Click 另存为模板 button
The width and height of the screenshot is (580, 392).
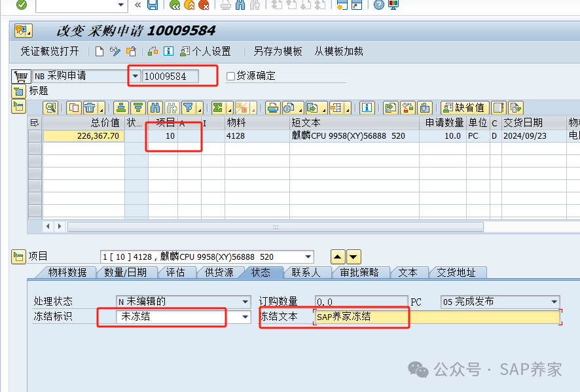pyautogui.click(x=278, y=51)
